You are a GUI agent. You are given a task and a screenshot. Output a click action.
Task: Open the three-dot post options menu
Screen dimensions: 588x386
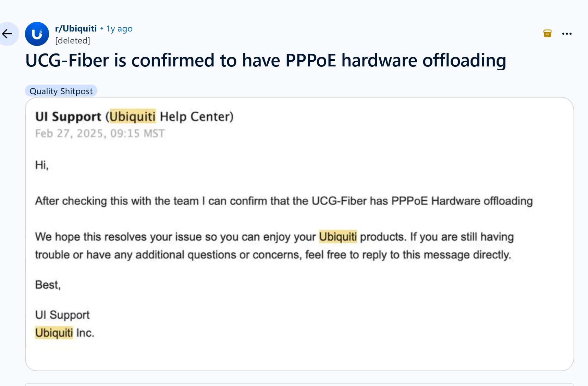click(x=567, y=34)
